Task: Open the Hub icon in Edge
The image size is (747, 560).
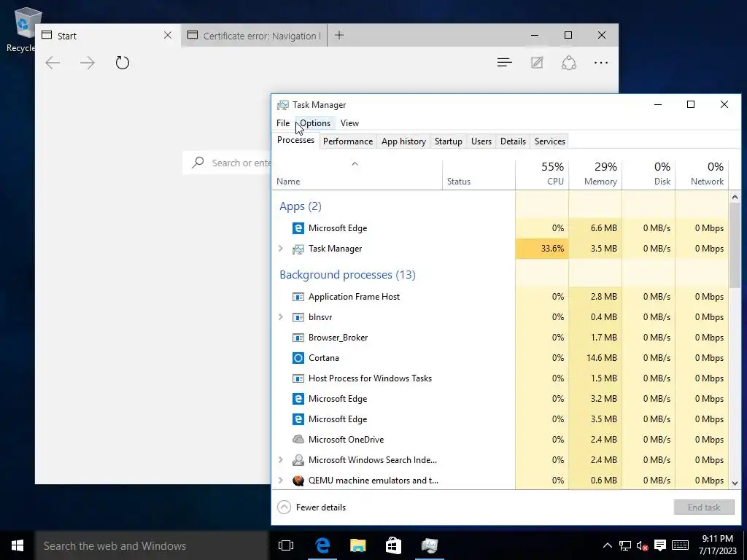Action: pyautogui.click(x=505, y=63)
